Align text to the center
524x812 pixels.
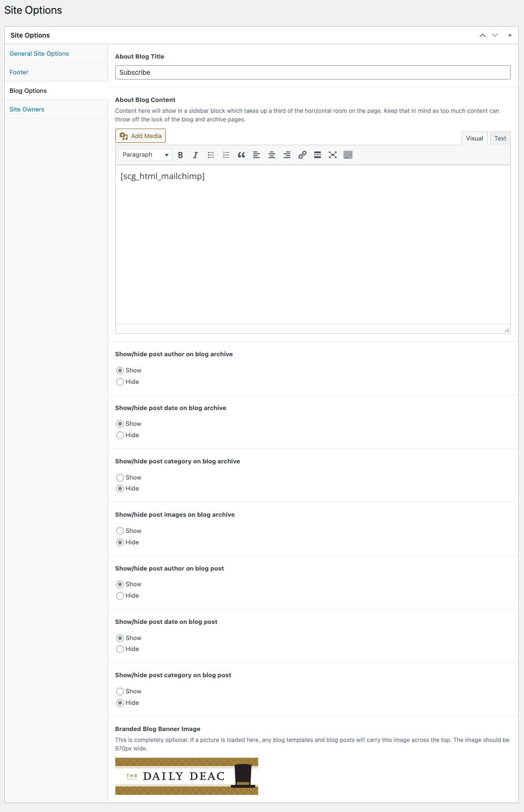[x=272, y=155]
